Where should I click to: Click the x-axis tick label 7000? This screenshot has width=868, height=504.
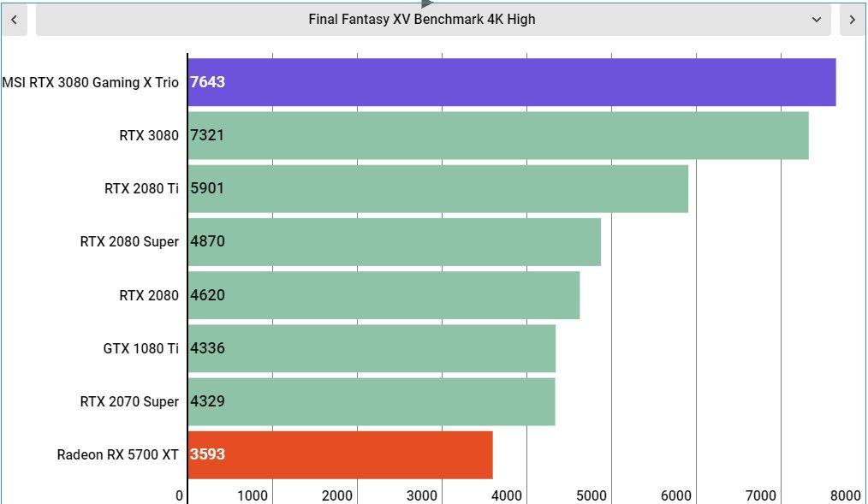(761, 495)
